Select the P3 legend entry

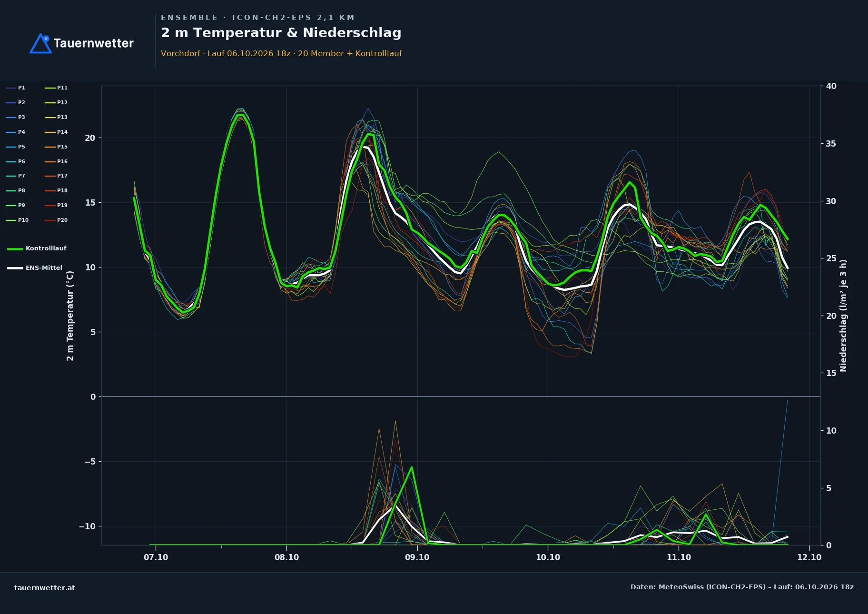click(16, 118)
